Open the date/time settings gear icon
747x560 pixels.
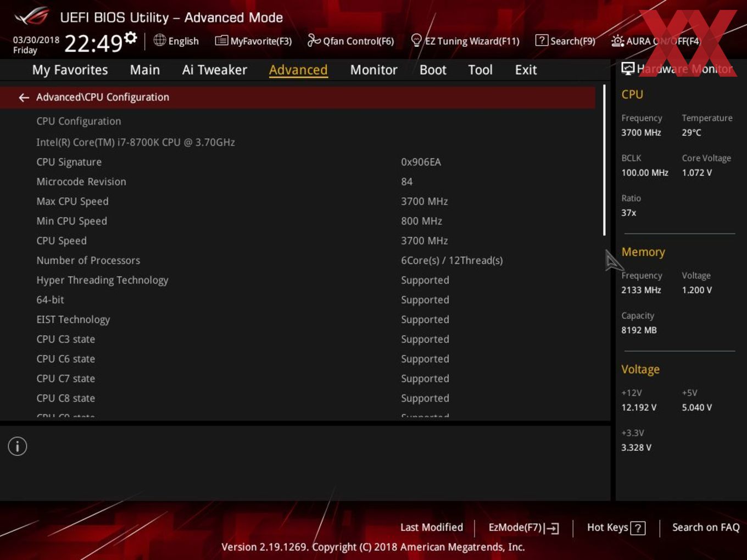130,37
